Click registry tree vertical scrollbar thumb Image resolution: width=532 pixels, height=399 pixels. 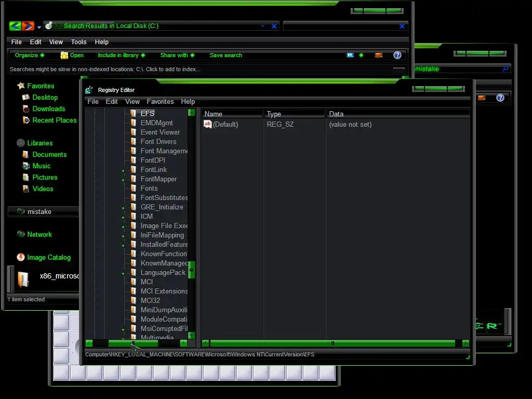(x=191, y=270)
